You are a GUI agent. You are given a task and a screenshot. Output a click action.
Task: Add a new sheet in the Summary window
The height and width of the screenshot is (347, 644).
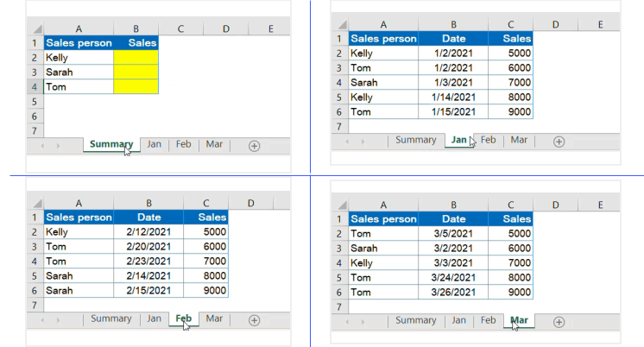254,146
